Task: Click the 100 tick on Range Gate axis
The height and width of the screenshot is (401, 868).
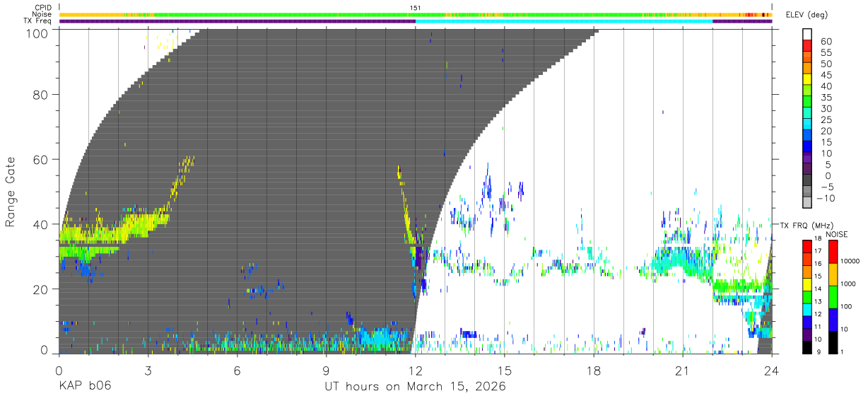Action: (38, 33)
